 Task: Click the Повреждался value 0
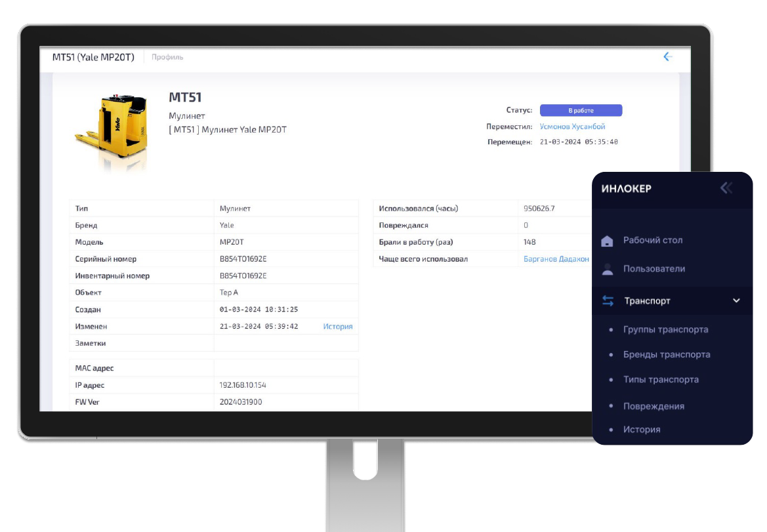pos(526,226)
